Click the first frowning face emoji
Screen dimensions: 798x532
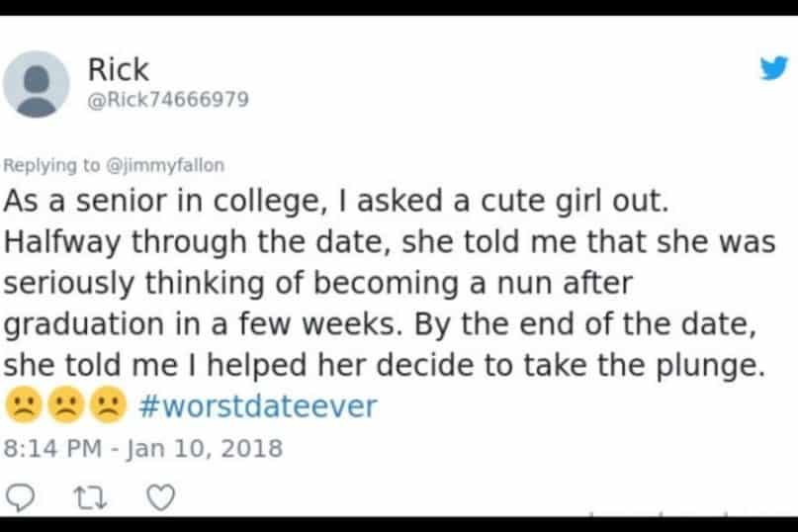(x=21, y=406)
